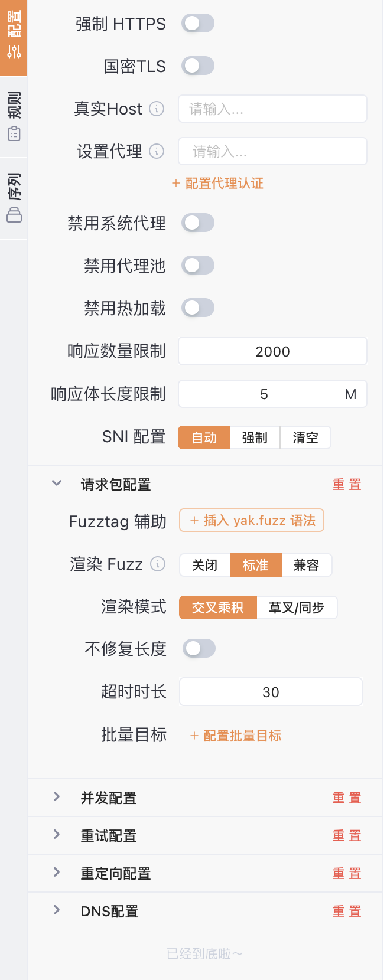
Task: Collapse the 请求包配置 section
Action: pos(57,484)
